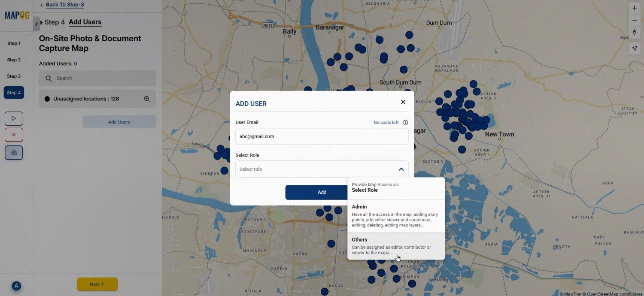Viewport: 644px width, 296px height.
Task: Open the user avatar A icon
Action: pyautogui.click(x=16, y=286)
